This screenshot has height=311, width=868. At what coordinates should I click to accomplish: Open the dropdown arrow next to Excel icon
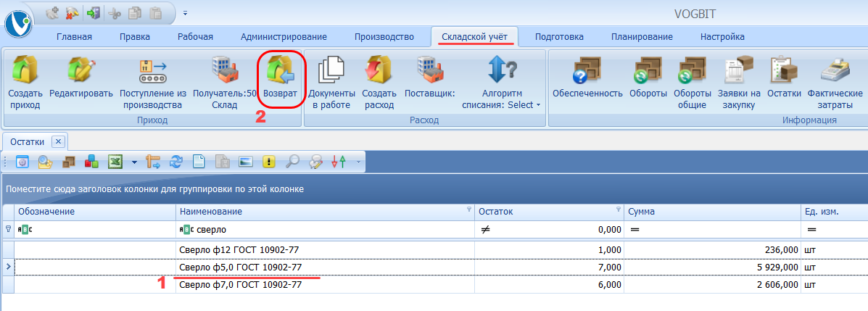click(134, 162)
